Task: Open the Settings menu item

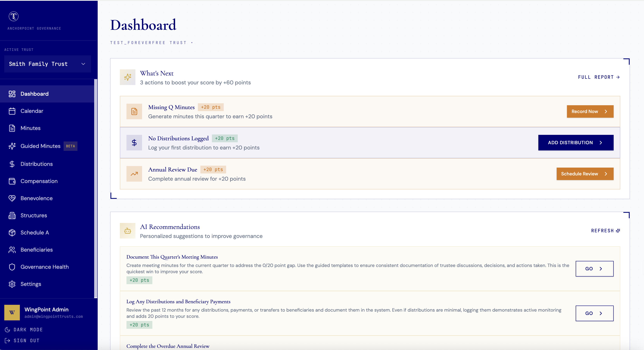Action: [31, 284]
